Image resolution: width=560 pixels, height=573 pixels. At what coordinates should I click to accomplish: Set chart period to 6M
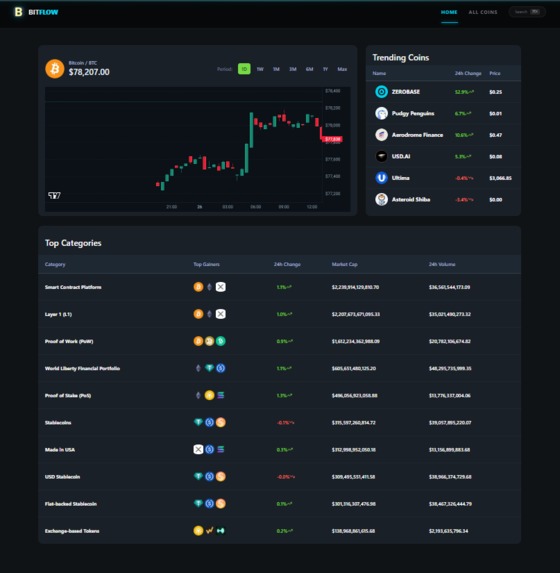[x=309, y=69]
